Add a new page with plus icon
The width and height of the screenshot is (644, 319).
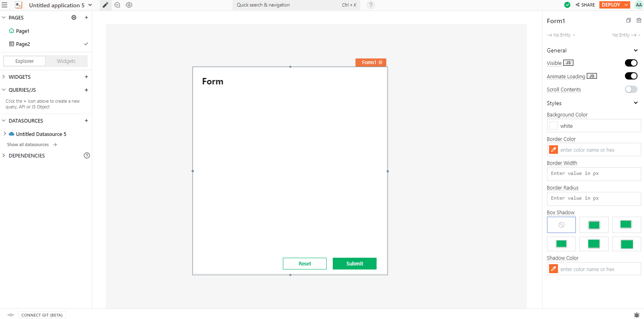[x=86, y=17]
